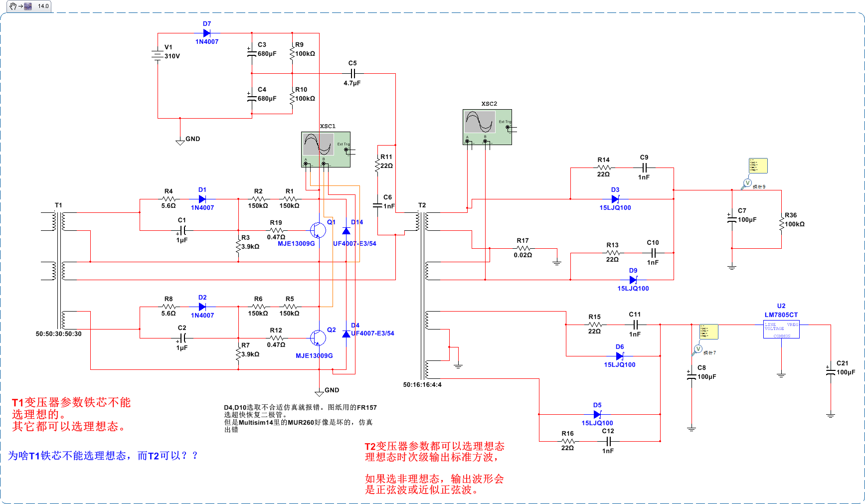The height and width of the screenshot is (504, 865).
Task: Select capacitor C6 symbol
Action: tap(377, 205)
